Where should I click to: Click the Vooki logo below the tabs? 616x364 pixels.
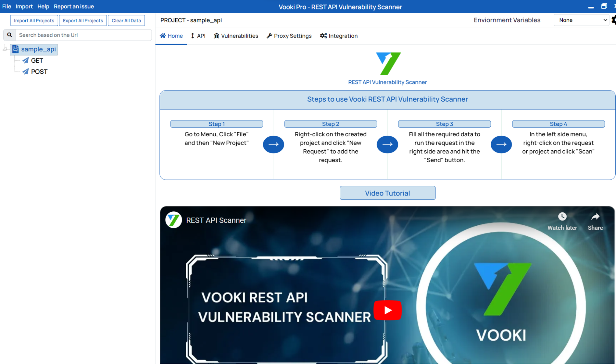pyautogui.click(x=388, y=63)
